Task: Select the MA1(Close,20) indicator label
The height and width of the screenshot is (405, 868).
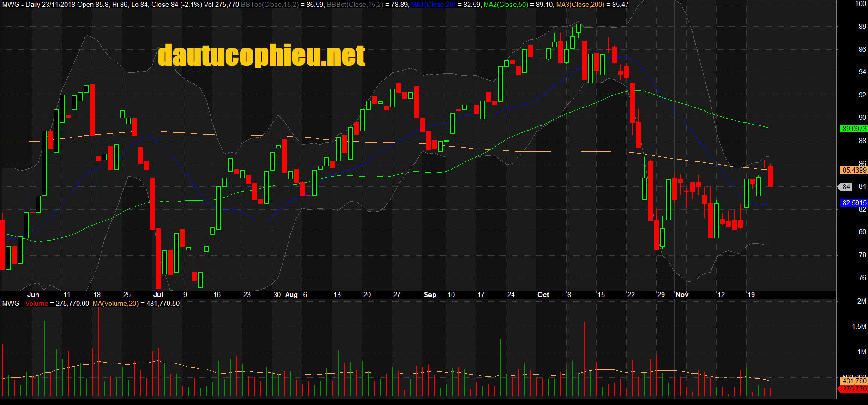Action: pos(433,5)
